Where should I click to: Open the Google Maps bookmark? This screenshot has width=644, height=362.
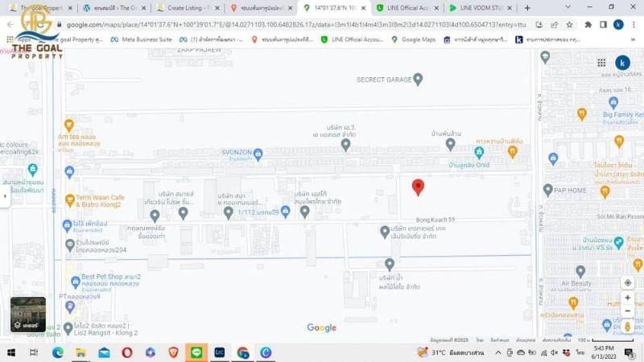[x=414, y=39]
